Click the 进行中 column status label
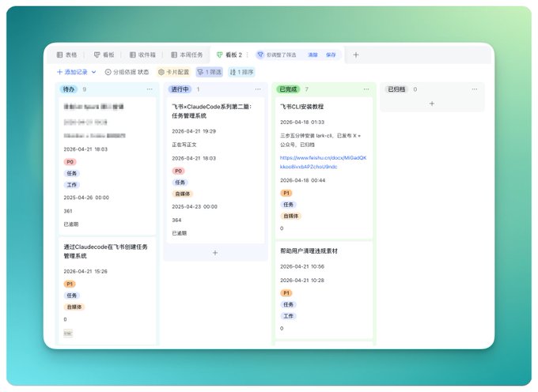 coord(180,89)
